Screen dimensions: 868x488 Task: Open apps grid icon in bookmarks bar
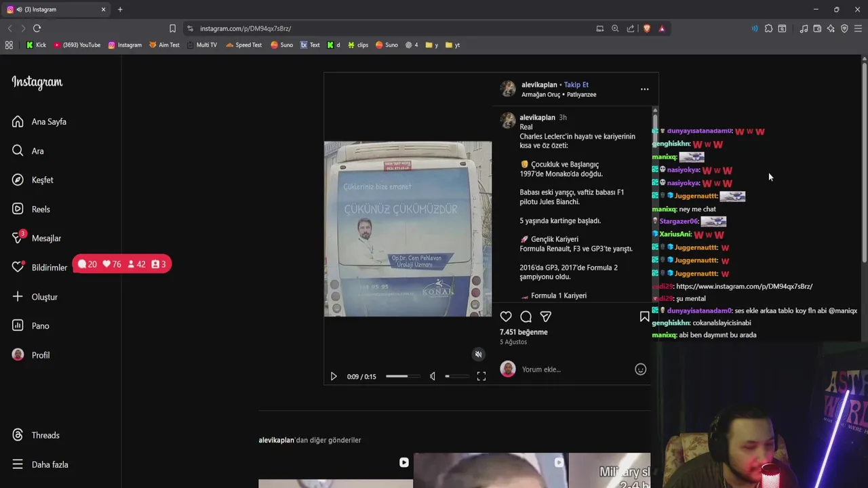9,45
